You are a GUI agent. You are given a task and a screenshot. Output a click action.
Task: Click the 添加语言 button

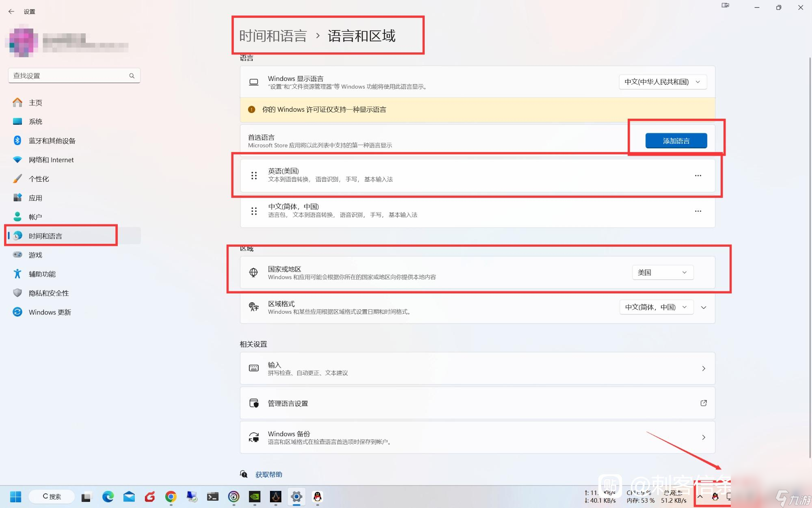click(x=676, y=141)
